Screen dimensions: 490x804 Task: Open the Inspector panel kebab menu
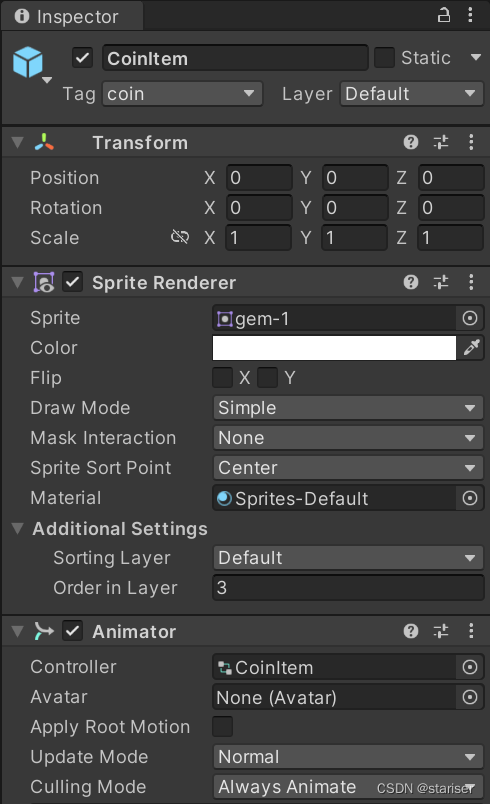tap(471, 15)
